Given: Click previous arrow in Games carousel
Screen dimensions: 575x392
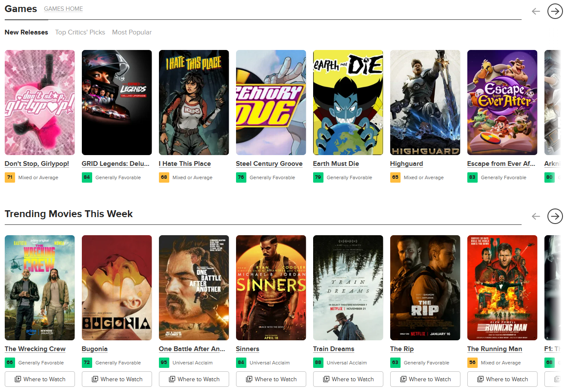Looking at the screenshot, I should (x=536, y=11).
